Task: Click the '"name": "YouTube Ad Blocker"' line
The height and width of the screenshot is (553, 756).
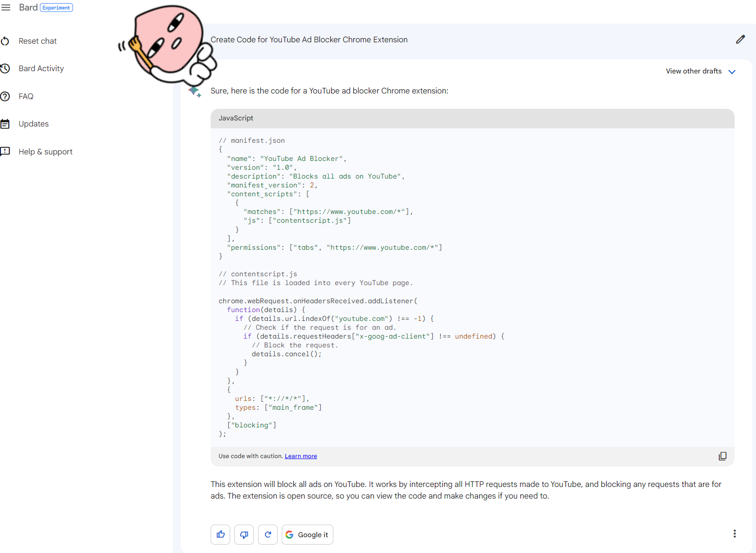Action: pos(286,159)
